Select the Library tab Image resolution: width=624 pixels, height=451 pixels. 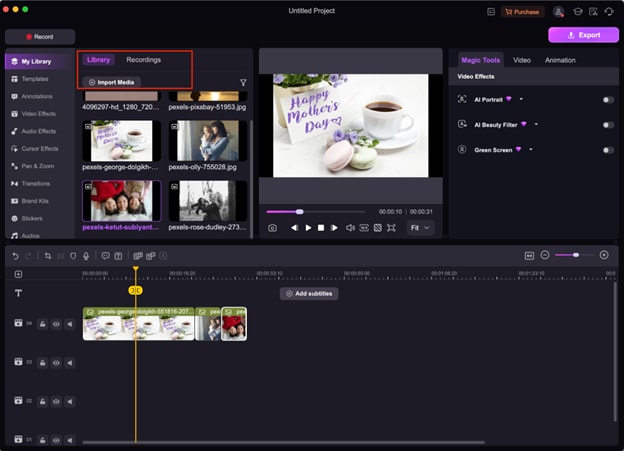point(98,60)
